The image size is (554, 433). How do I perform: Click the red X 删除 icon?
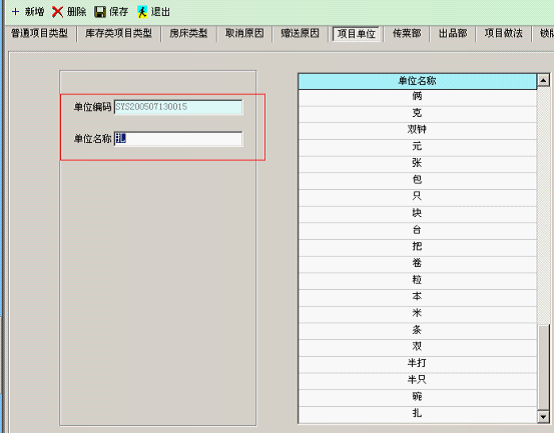click(x=57, y=12)
